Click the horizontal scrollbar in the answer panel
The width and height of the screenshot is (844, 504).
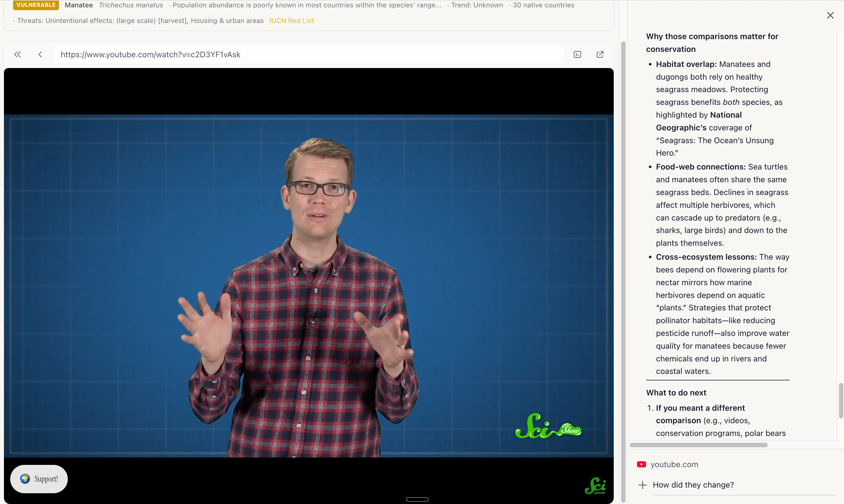pyautogui.click(x=698, y=445)
